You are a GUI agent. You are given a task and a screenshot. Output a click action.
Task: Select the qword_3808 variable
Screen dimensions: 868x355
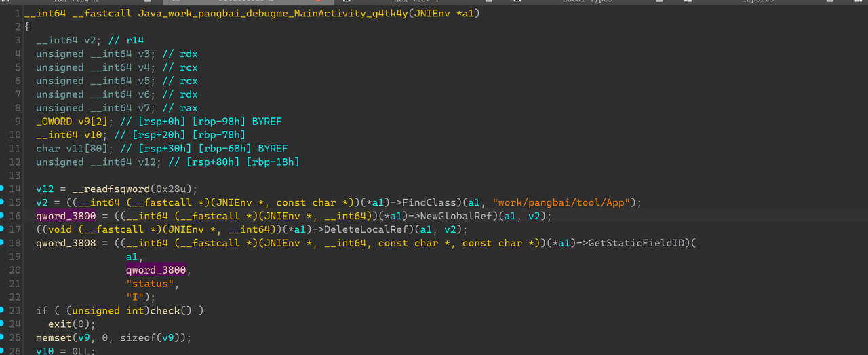click(66, 243)
